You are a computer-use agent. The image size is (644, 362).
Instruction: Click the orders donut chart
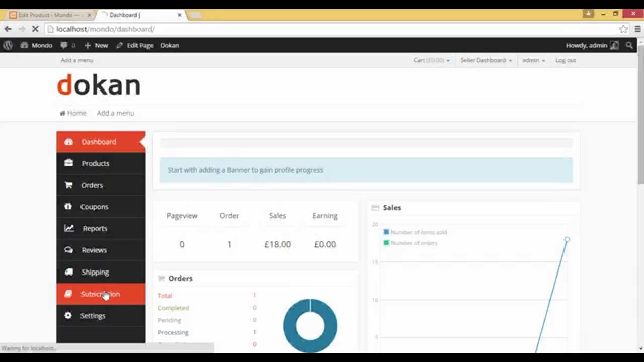click(310, 325)
